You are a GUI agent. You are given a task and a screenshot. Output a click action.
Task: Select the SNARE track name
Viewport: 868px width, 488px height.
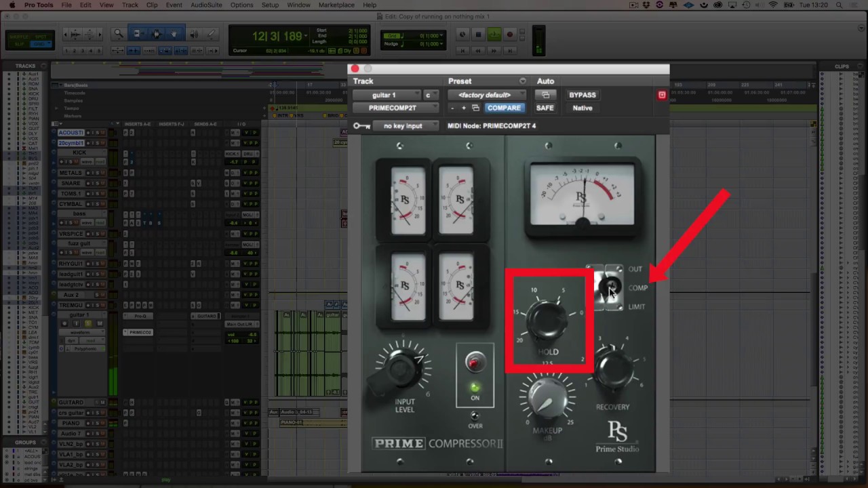(71, 184)
